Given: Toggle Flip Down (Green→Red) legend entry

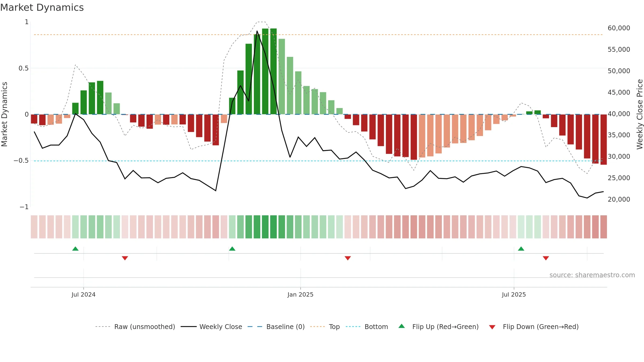Looking at the screenshot, I should pos(534,327).
